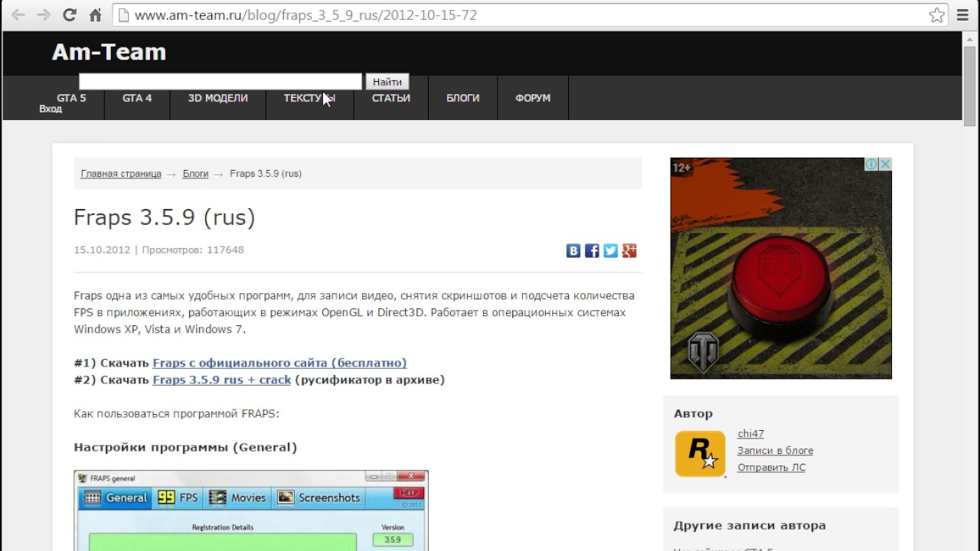This screenshot has width=980, height=551.
Task: Go to the browser Home icon
Action: 96,15
